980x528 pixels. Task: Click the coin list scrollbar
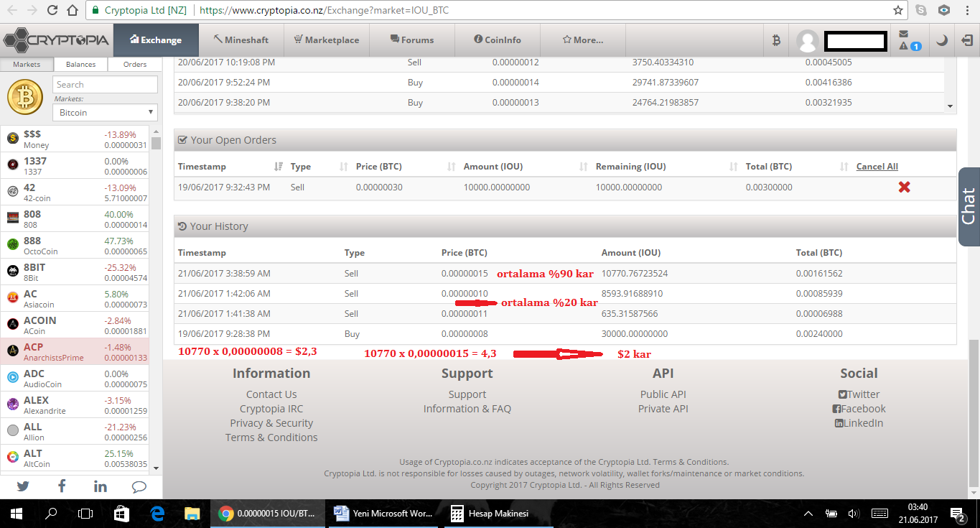tap(157, 142)
